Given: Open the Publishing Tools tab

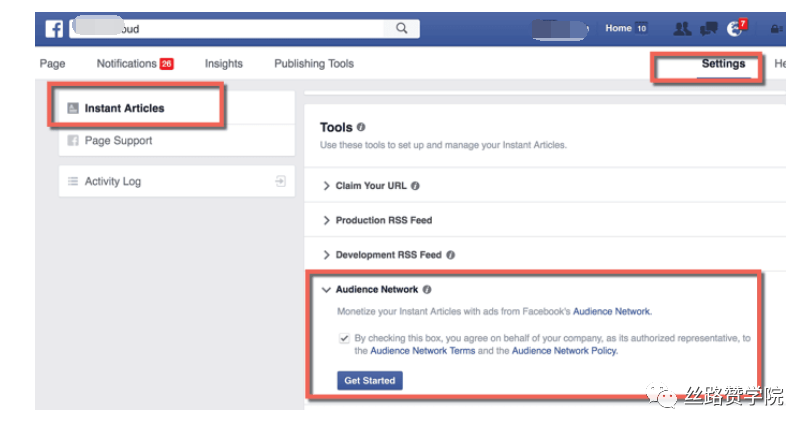Looking at the screenshot, I should tap(314, 63).
